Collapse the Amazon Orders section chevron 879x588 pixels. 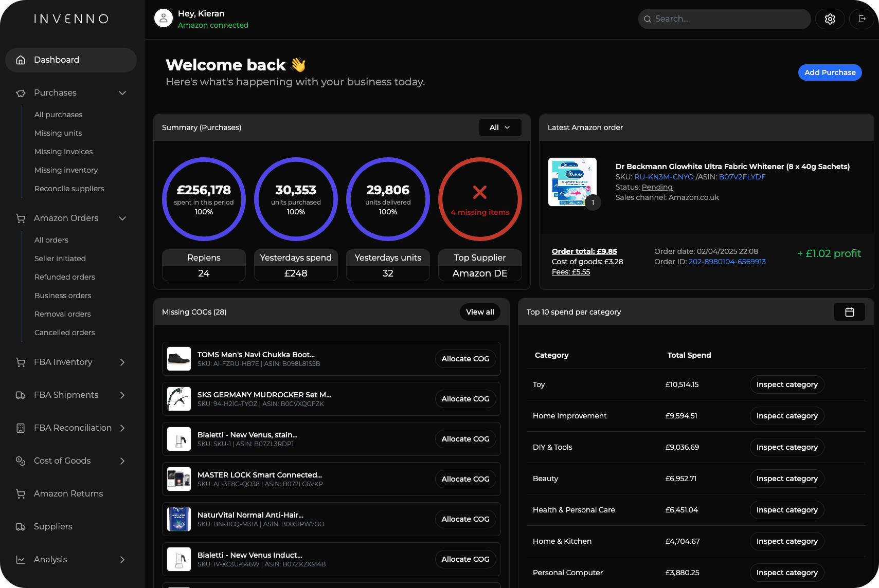click(x=122, y=218)
